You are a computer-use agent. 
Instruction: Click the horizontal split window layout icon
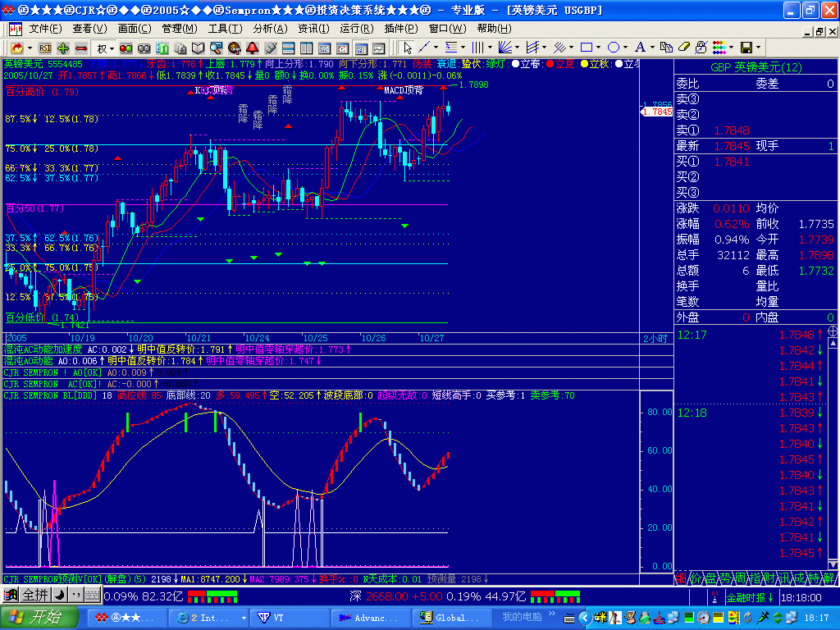[x=288, y=48]
